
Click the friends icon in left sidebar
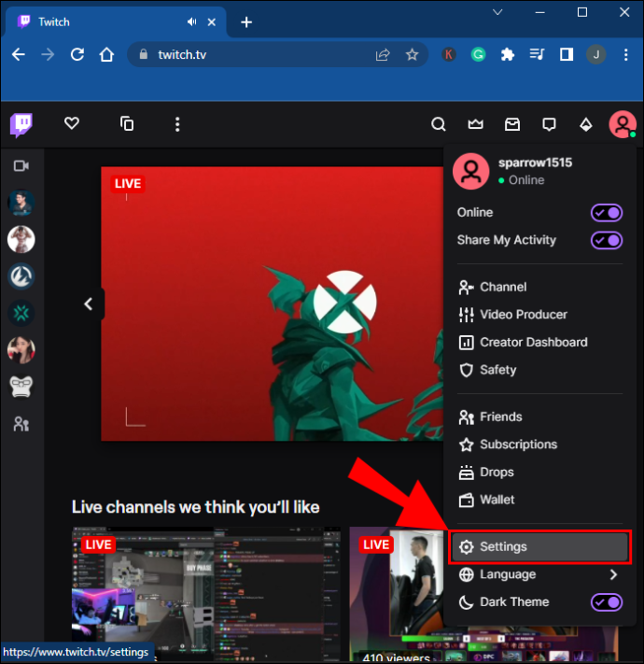(x=21, y=424)
